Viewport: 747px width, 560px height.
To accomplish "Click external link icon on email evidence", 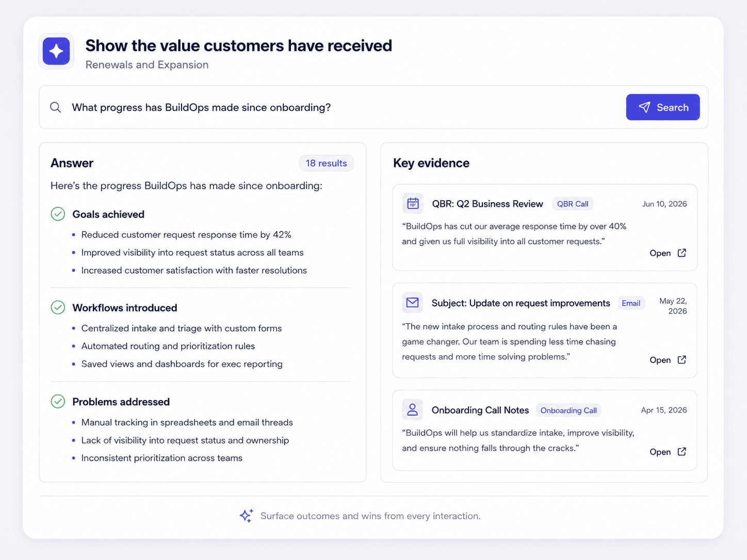I will coord(681,359).
